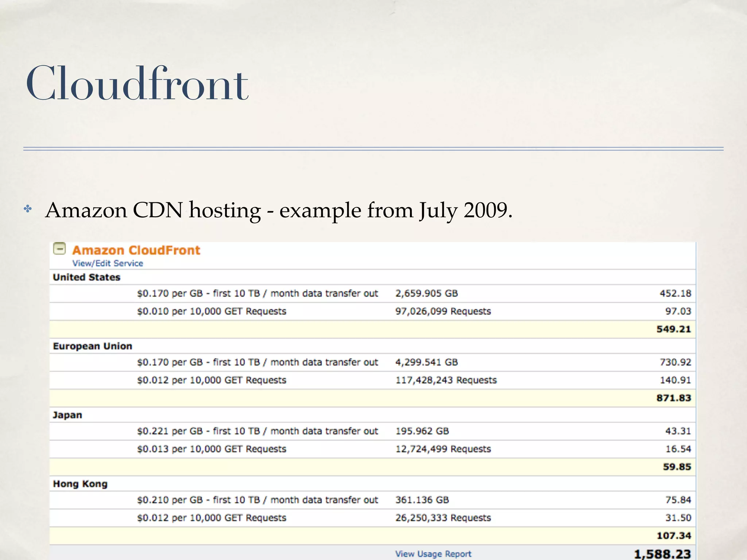Select the Japan region header
The image size is (747, 560).
(x=67, y=415)
